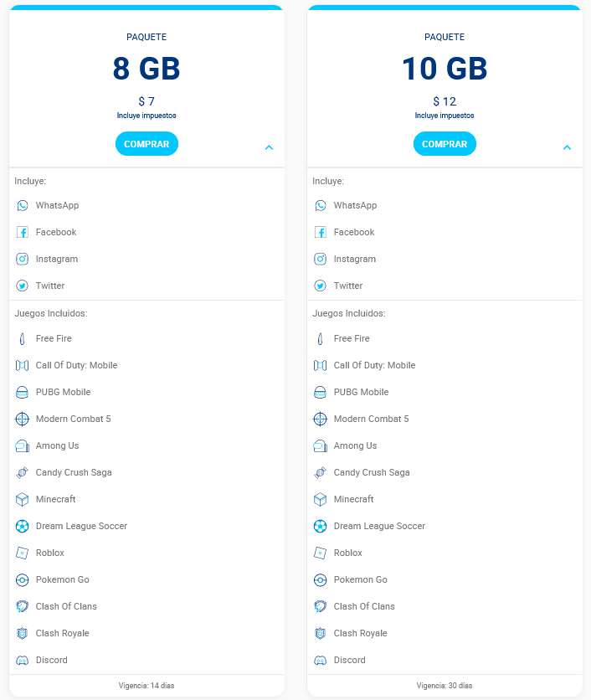Click Pokemon Go icon in 10 GB package
591x700 pixels.
click(x=320, y=579)
